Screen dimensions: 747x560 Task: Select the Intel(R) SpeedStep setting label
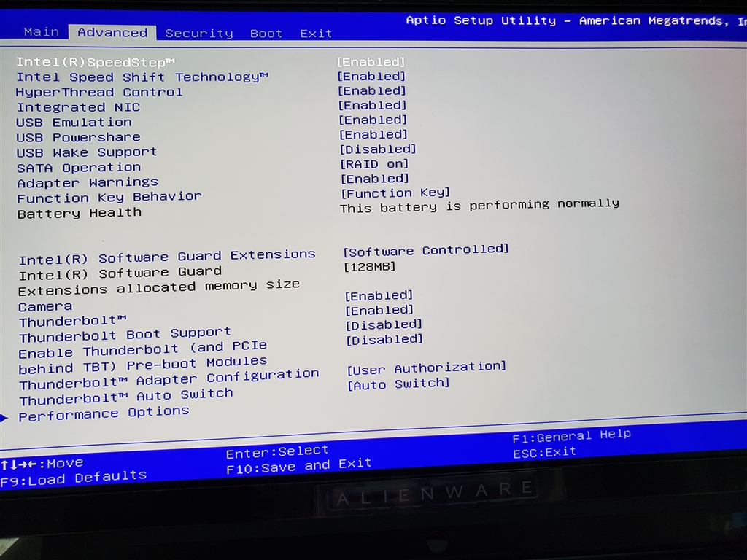(x=96, y=63)
